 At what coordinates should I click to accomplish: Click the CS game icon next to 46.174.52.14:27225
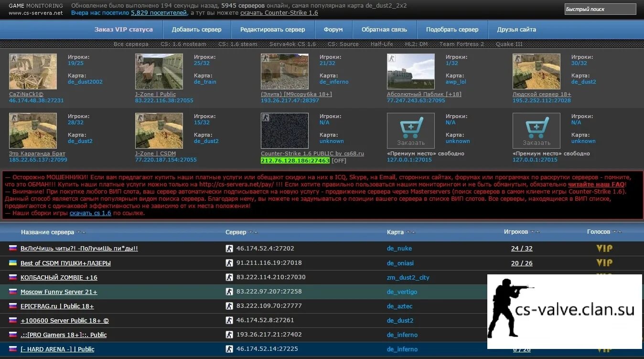click(x=229, y=349)
